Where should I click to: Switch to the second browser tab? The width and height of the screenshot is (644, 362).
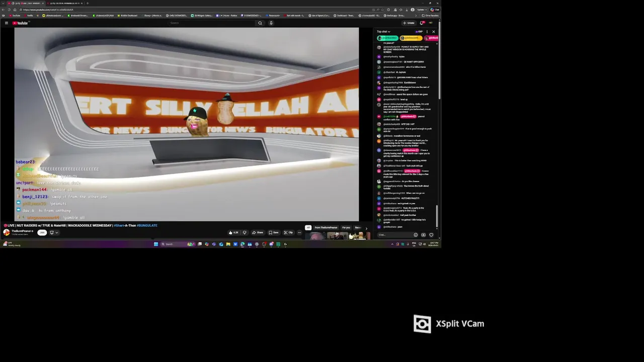(x=65, y=3)
